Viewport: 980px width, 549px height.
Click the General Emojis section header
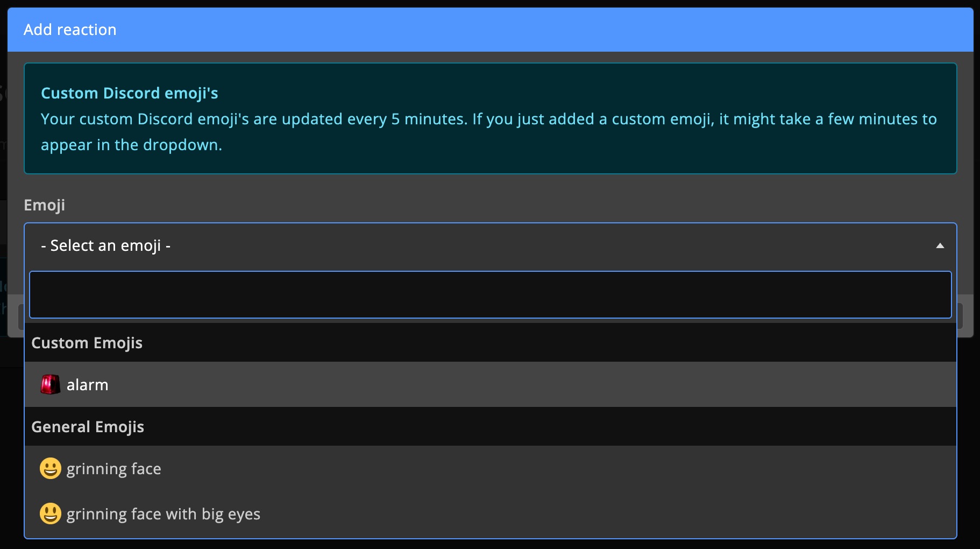[88, 426]
